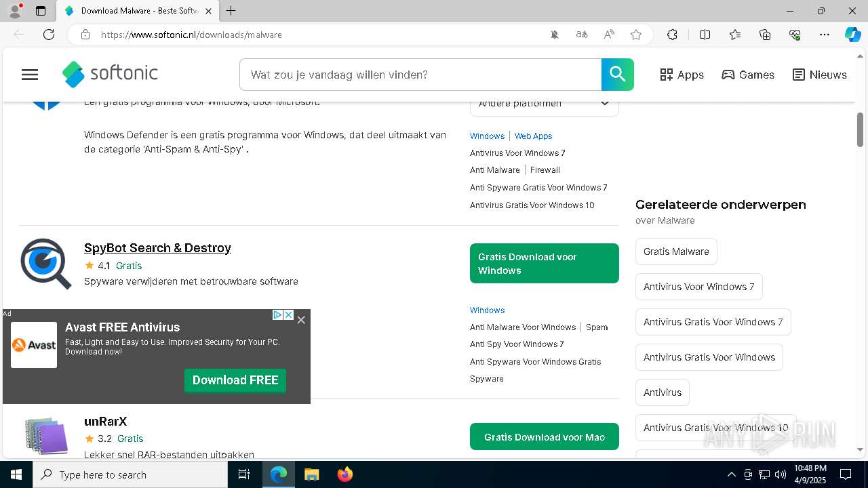Click Windows link under SpyBot
The image size is (868, 488).
(487, 310)
